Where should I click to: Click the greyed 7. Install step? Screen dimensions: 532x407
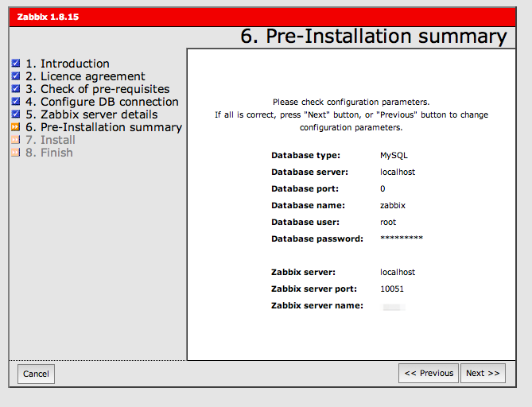coord(50,140)
